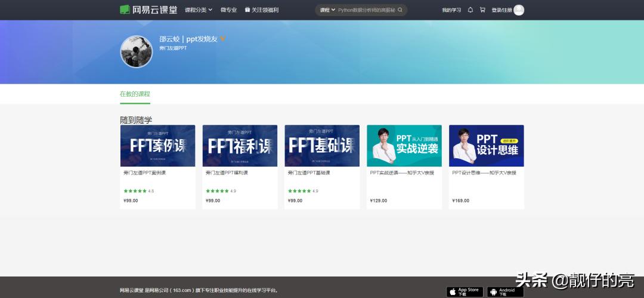Click the ¥129.00 price
644x298 pixels.
click(378, 201)
